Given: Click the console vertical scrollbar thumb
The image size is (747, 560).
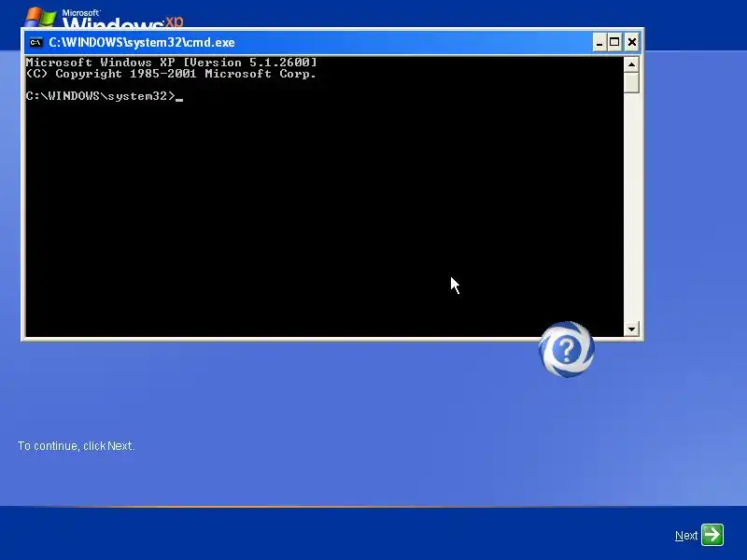Looking at the screenshot, I should (631, 83).
